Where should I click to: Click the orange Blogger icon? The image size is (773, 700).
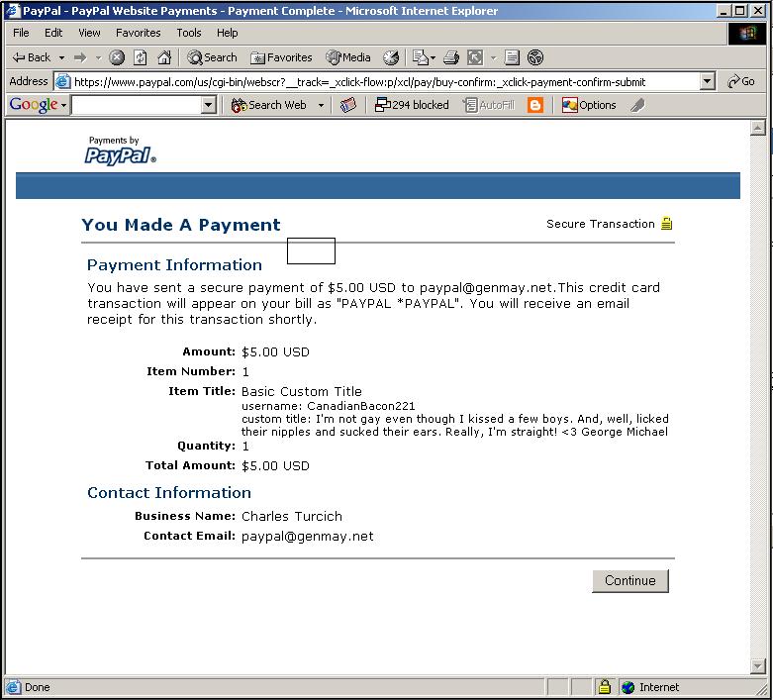tap(535, 105)
